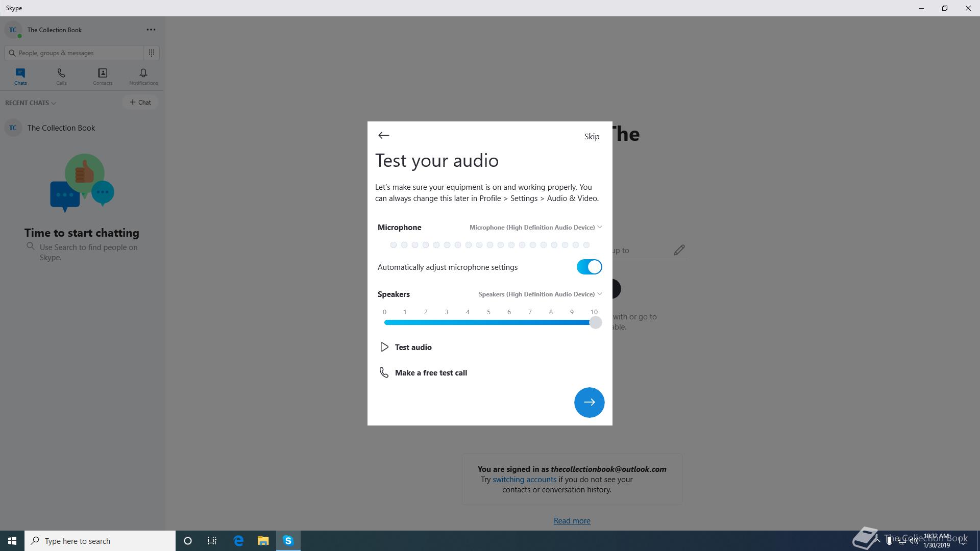The height and width of the screenshot is (551, 980).
Task: Click the taskbar search box
Action: click(100, 541)
